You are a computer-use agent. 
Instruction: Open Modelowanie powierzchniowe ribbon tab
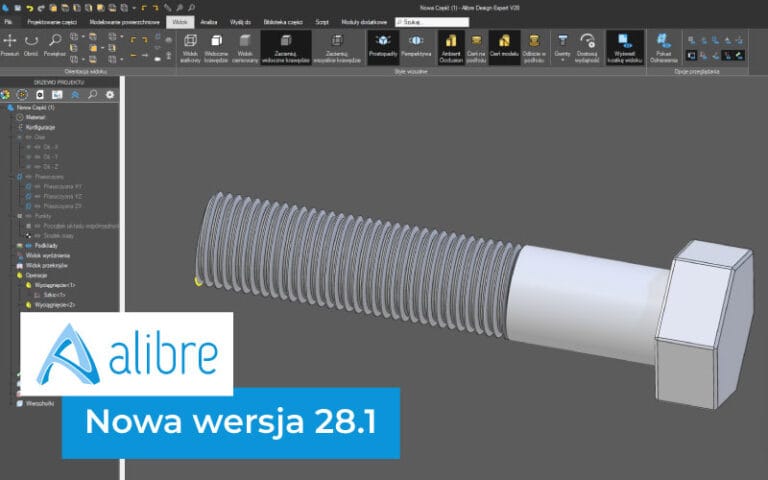point(124,22)
